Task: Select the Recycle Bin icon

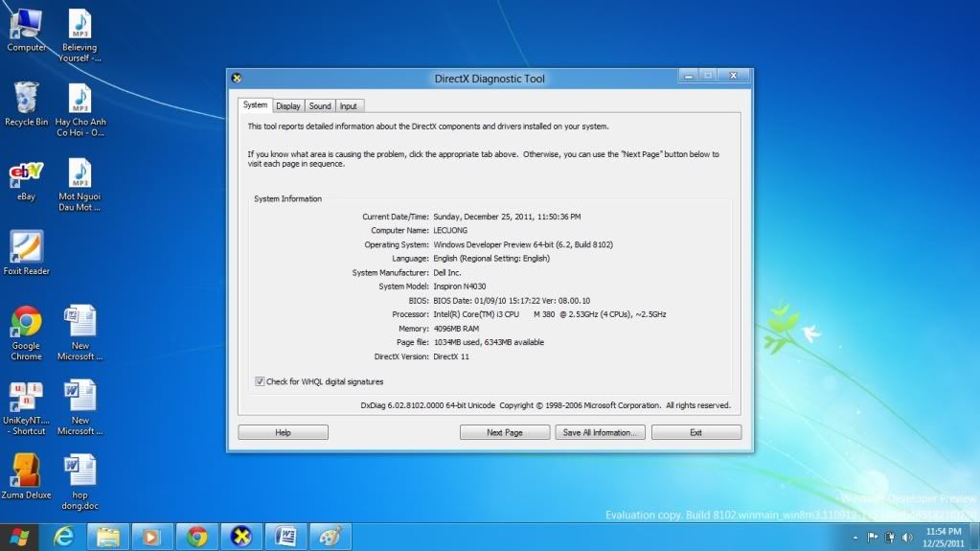Action: click(x=26, y=103)
